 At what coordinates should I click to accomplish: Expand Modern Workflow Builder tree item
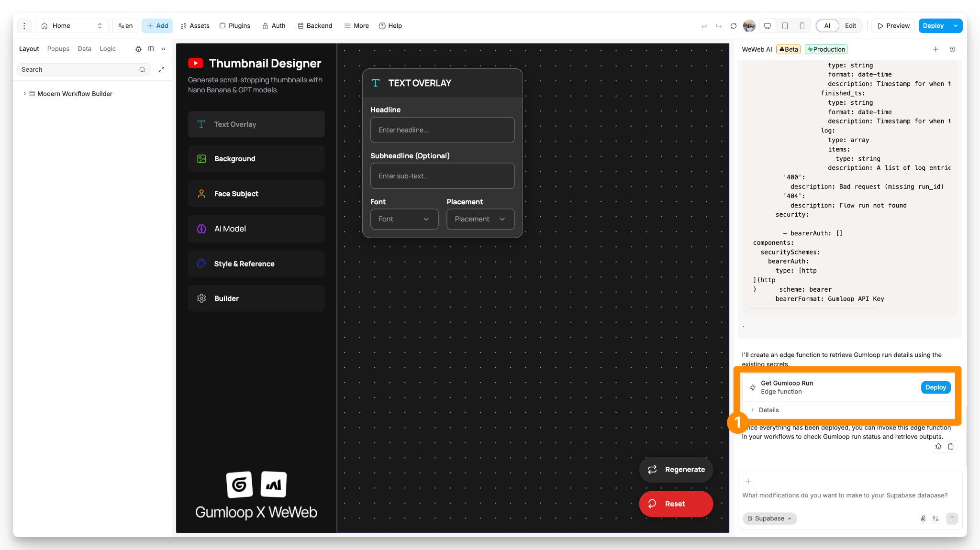pyautogui.click(x=24, y=94)
